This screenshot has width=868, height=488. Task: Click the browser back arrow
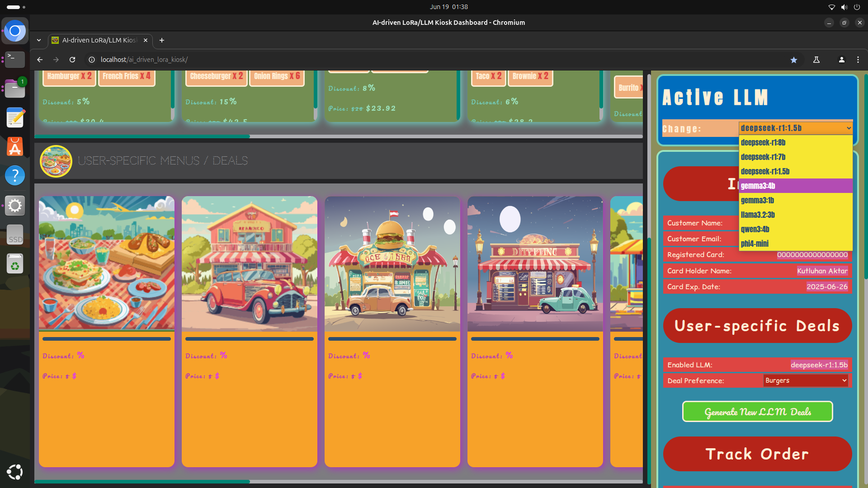pyautogui.click(x=40, y=60)
